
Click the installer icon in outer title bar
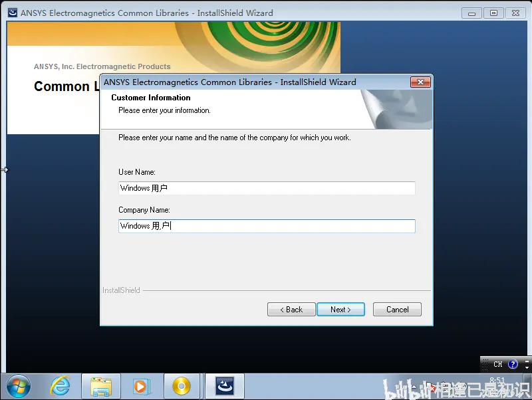pyautogui.click(x=13, y=13)
